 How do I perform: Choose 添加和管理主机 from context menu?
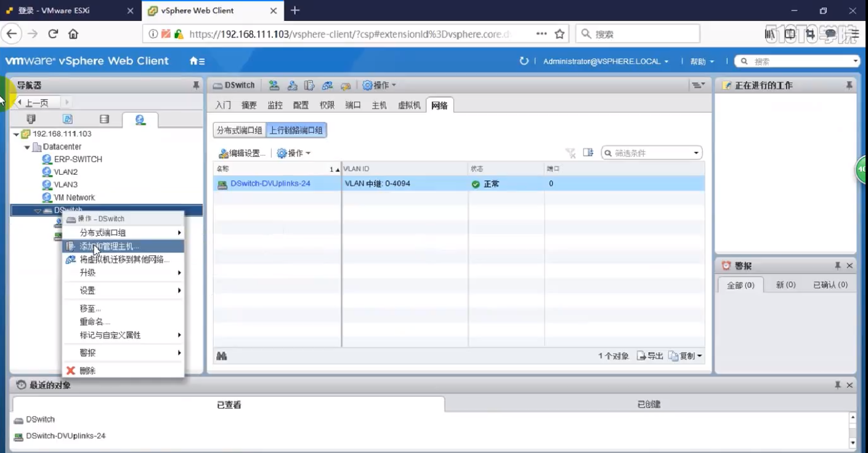click(x=123, y=246)
